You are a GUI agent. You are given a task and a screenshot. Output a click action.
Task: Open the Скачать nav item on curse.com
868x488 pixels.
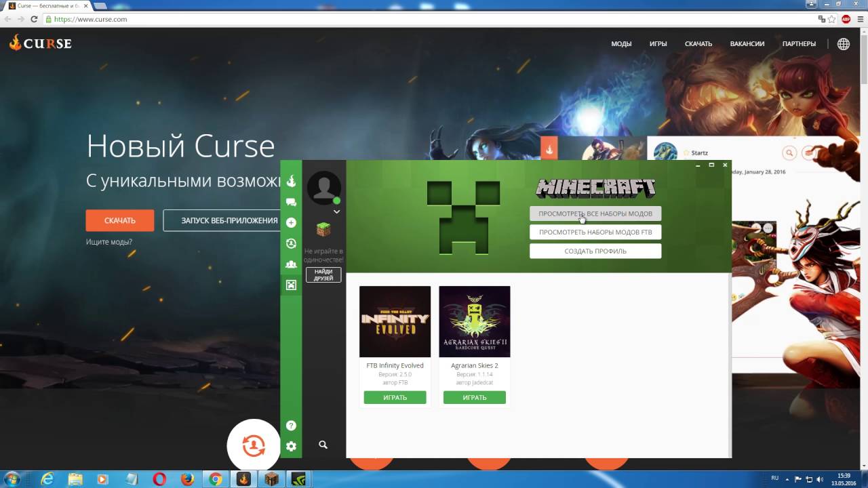pos(698,43)
